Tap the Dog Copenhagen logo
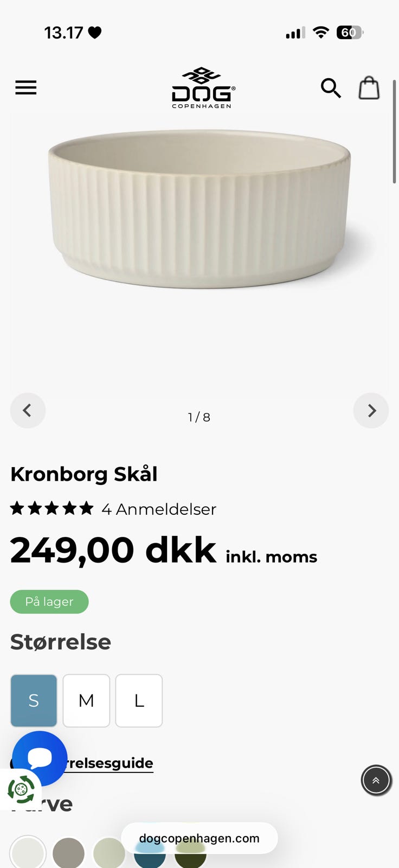Viewport: 399px width, 868px height. click(x=203, y=88)
